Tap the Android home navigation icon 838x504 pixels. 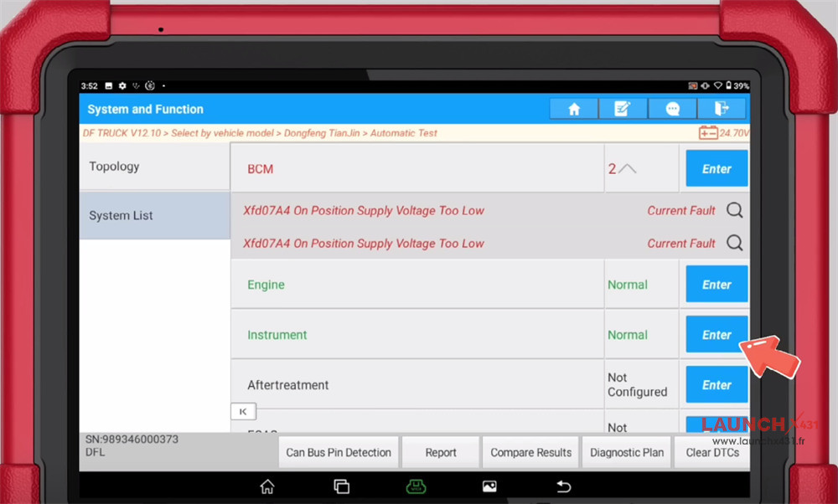pos(267,486)
